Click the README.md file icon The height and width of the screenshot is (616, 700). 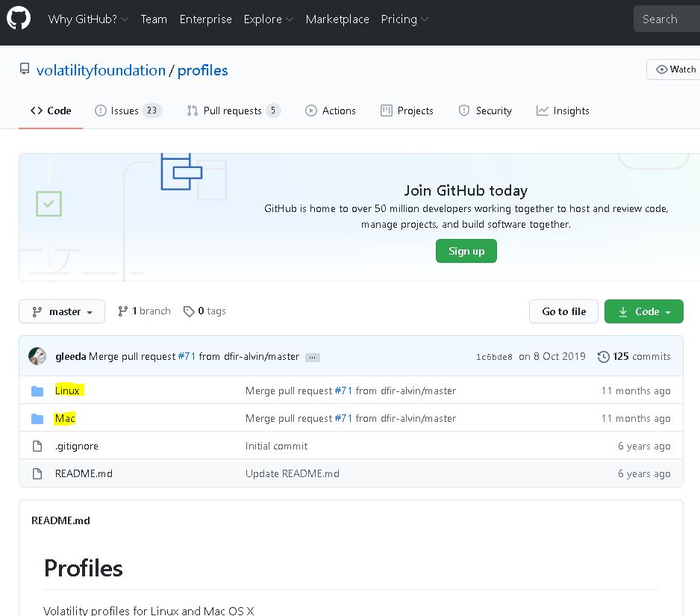click(37, 473)
